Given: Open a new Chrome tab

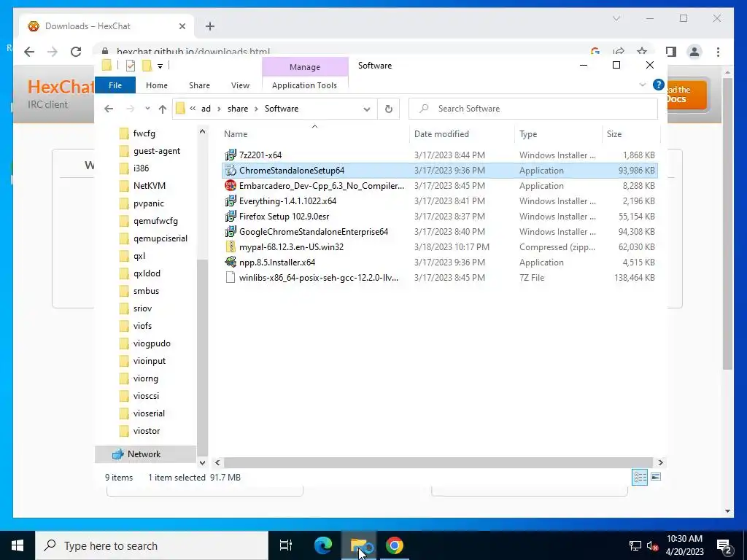Looking at the screenshot, I should (210, 26).
